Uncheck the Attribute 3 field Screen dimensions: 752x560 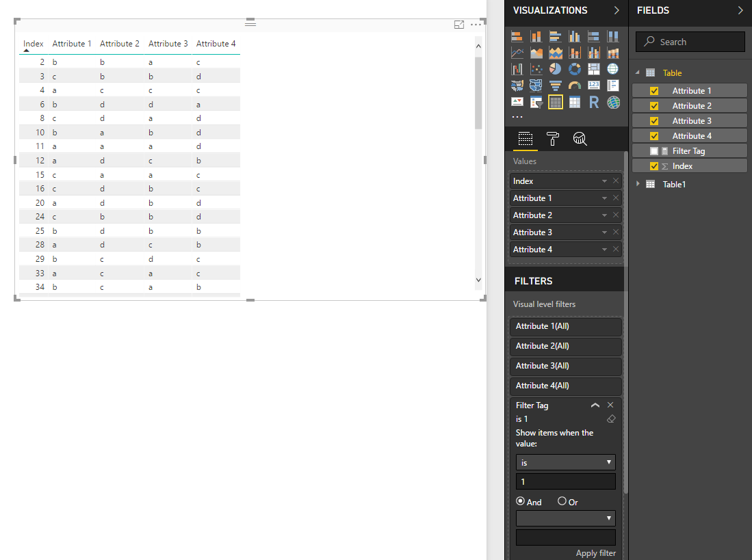pyautogui.click(x=653, y=121)
